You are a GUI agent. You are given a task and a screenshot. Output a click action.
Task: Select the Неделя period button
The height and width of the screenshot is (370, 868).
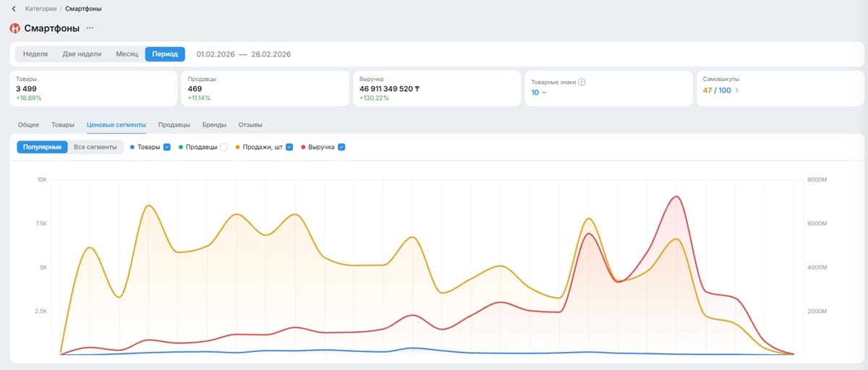tap(35, 54)
